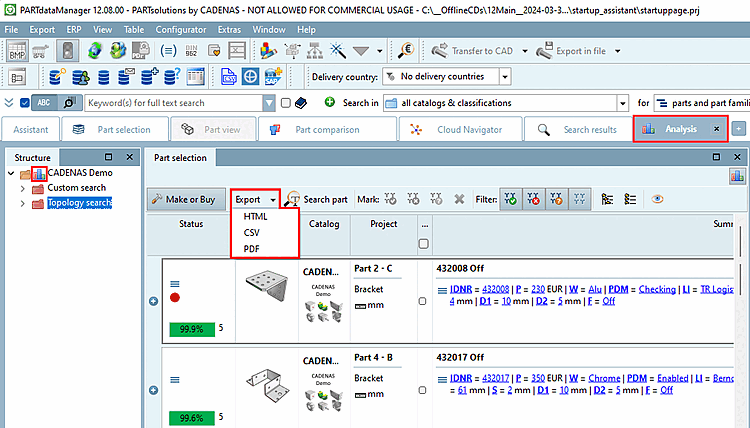
Task: Click the Checking PDM link in row 432008
Action: (657, 289)
